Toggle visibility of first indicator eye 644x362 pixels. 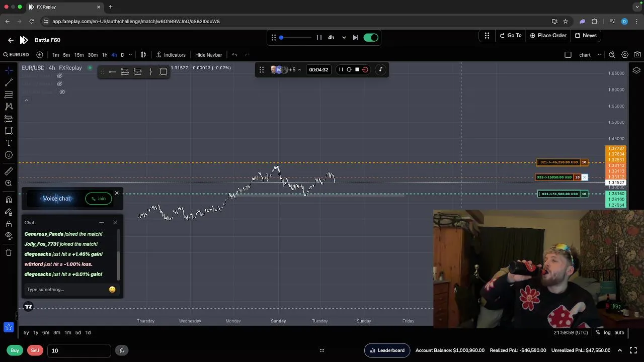pyautogui.click(x=59, y=76)
